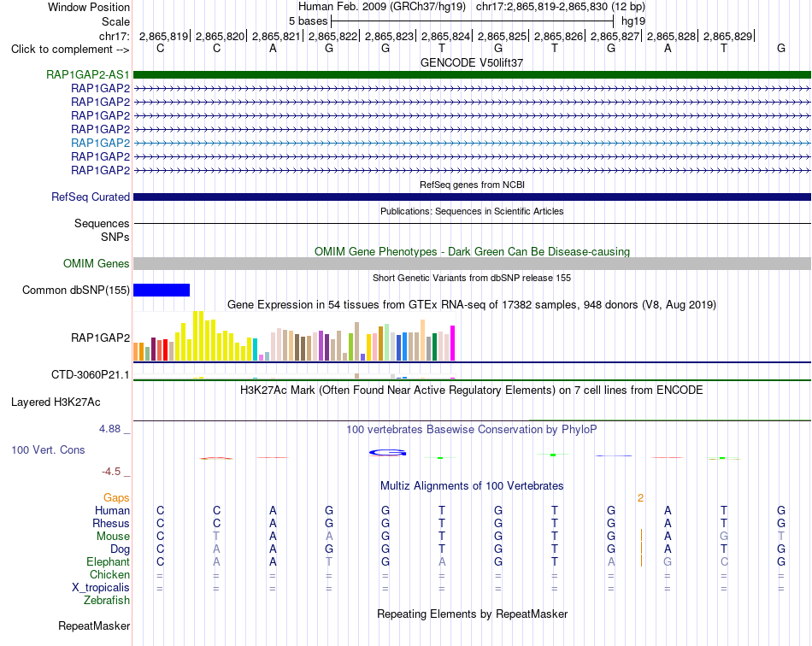Click the gray OMIM Genes bar
The width and height of the screenshot is (812, 646).
(472, 263)
